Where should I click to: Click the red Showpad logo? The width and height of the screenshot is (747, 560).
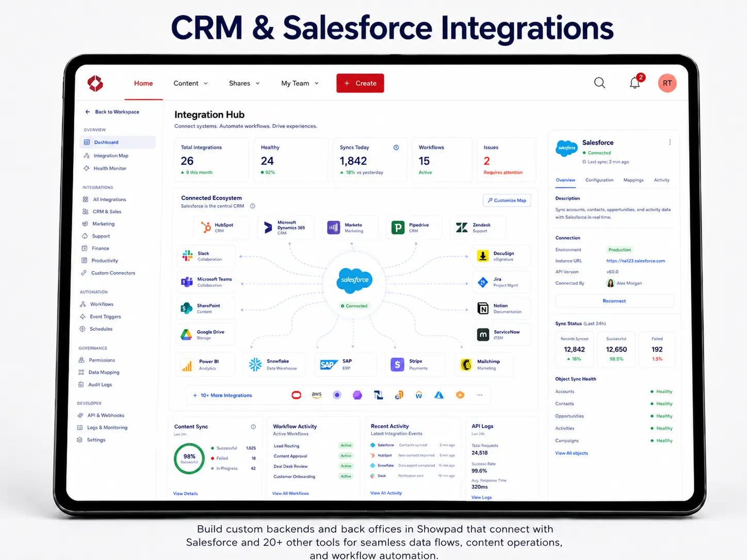(x=95, y=83)
